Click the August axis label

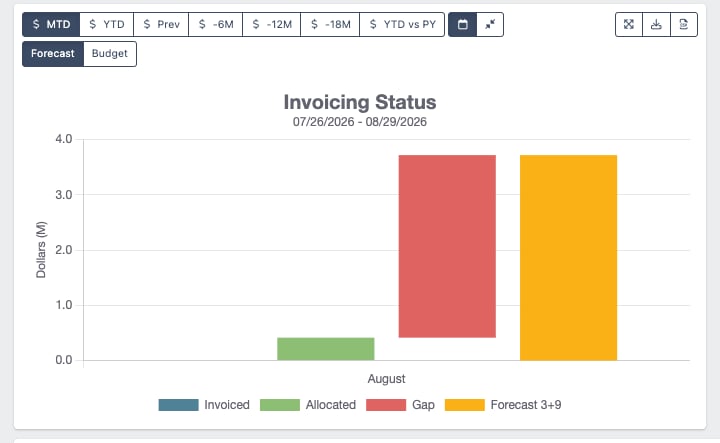click(386, 379)
